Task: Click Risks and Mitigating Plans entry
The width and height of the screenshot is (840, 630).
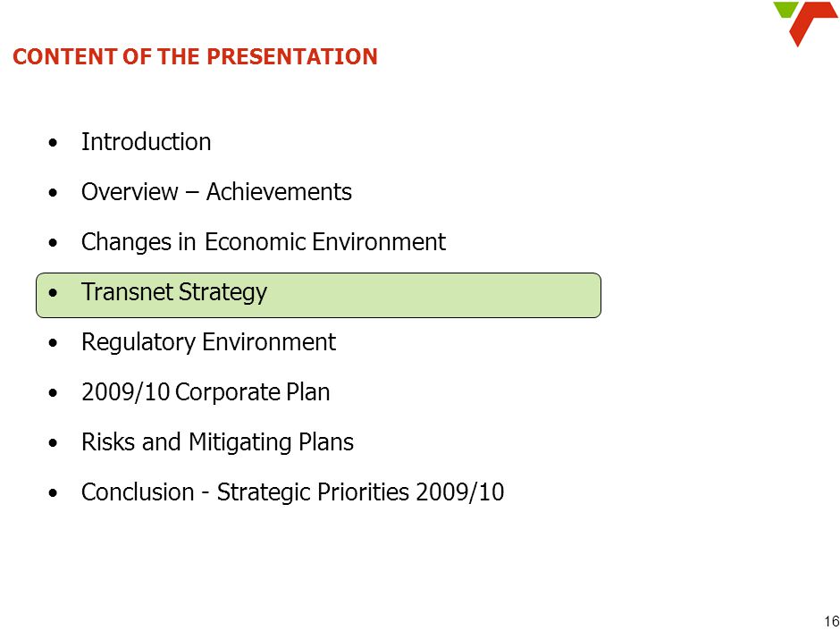Action: pyautogui.click(x=217, y=442)
